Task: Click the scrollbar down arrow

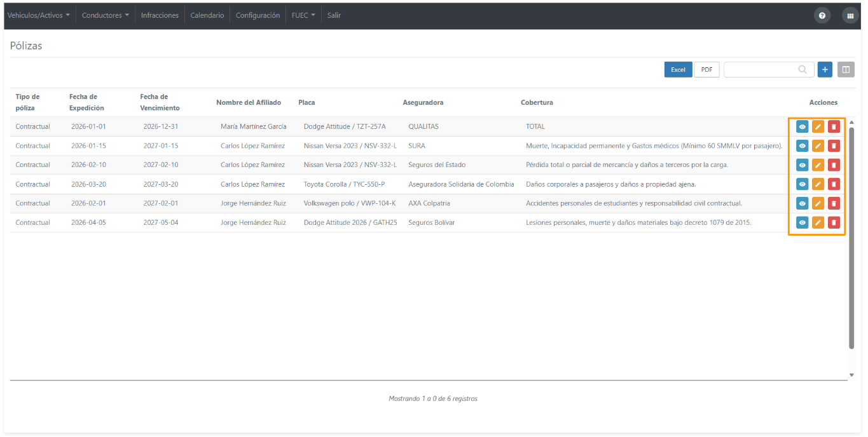Action: 851,375
